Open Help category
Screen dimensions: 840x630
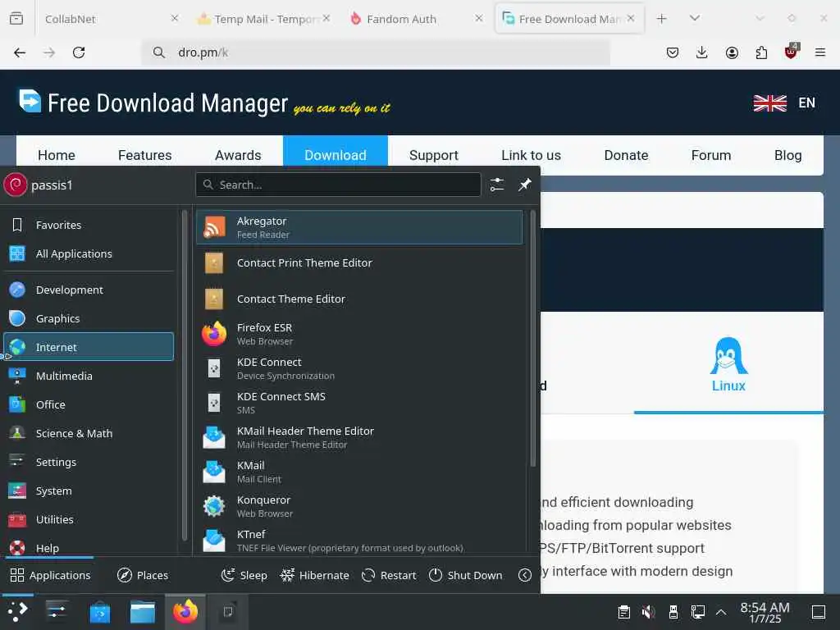89,547
